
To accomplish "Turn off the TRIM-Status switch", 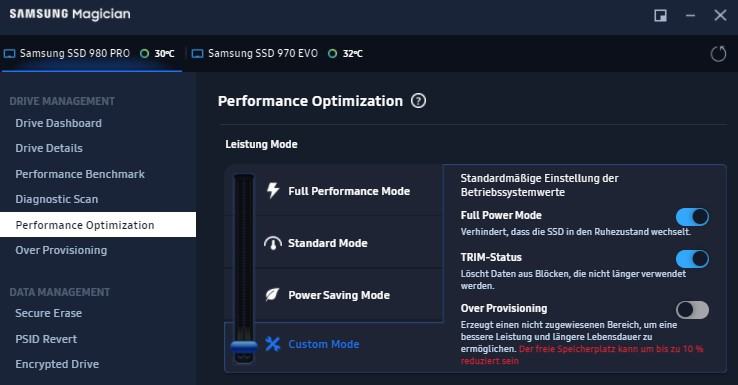I will pos(692,259).
